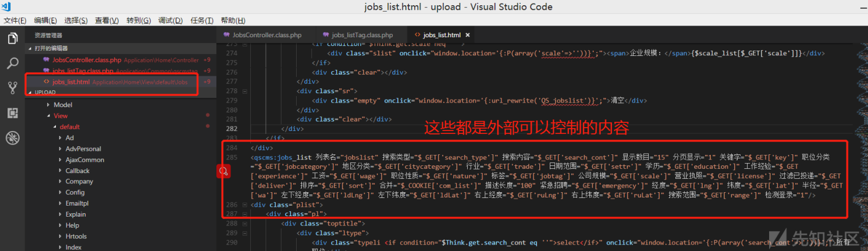
Task: Fold the code block at line 288
Action: [x=244, y=224]
